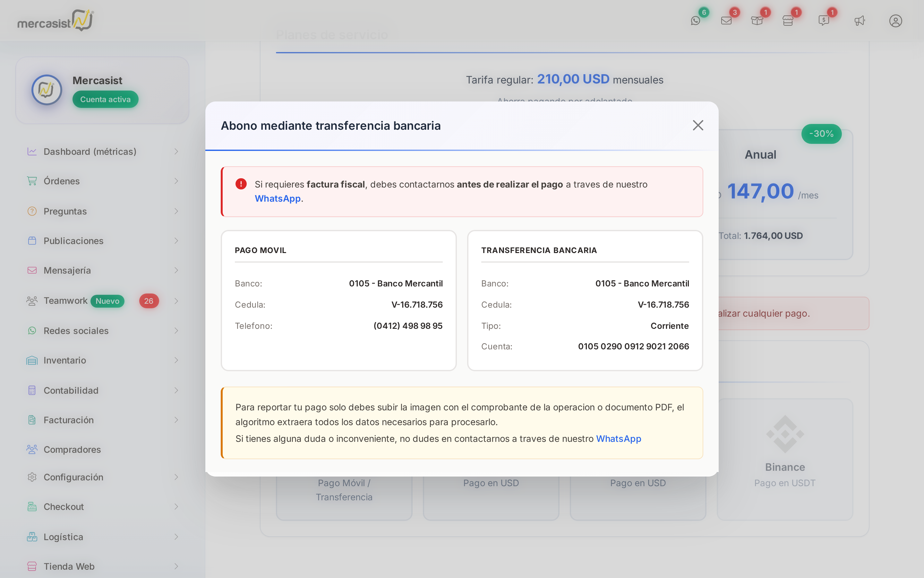
Task: Click the Teamwork people icon
Action: 32,301
